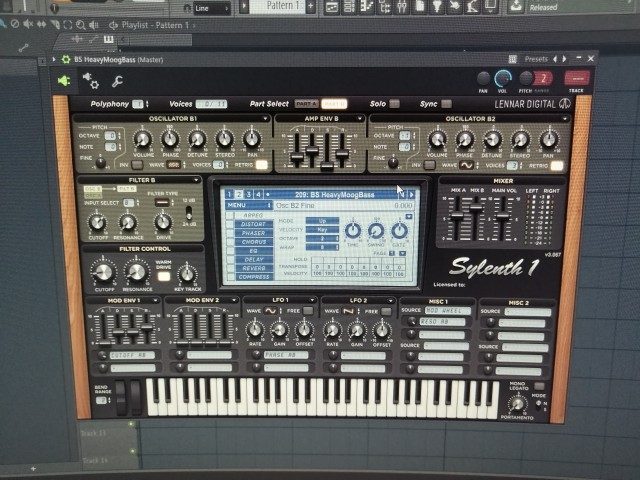
Task: Toggle the Solo button
Action: tap(394, 104)
